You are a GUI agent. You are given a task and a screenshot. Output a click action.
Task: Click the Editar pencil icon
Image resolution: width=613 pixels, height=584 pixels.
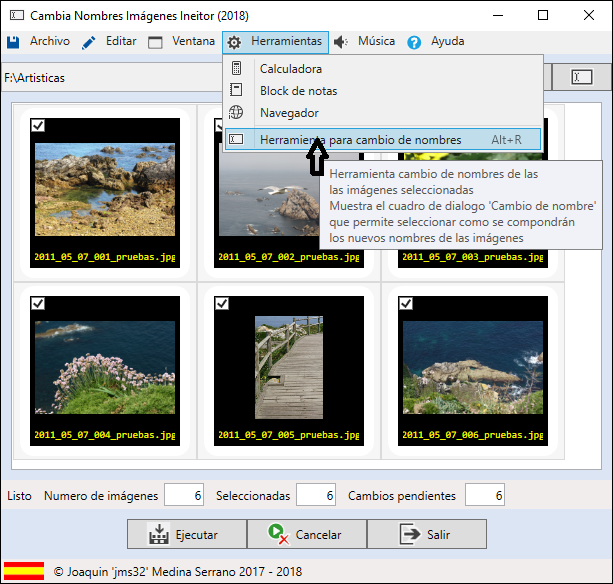tap(89, 43)
